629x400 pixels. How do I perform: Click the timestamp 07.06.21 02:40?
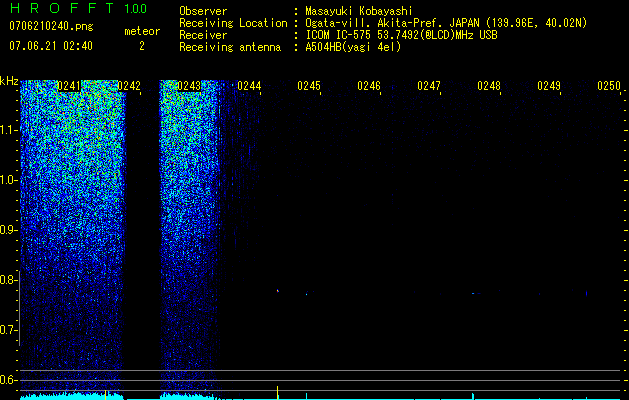[51, 46]
